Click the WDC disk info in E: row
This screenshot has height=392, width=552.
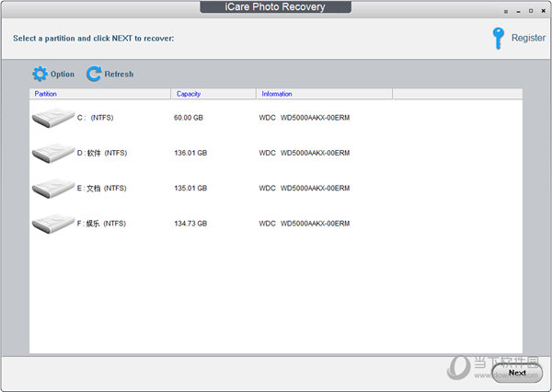point(305,188)
